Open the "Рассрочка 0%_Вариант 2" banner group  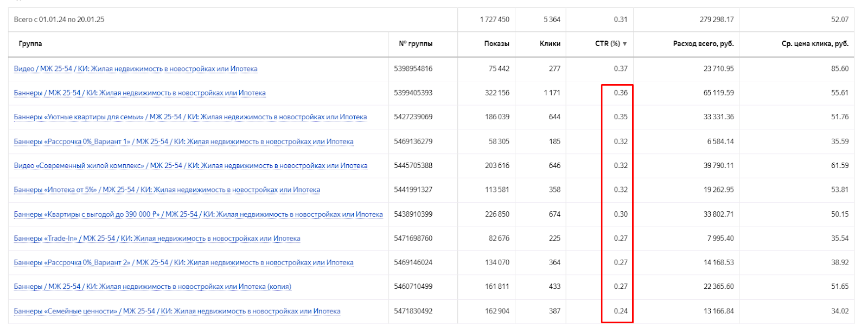pos(183,262)
